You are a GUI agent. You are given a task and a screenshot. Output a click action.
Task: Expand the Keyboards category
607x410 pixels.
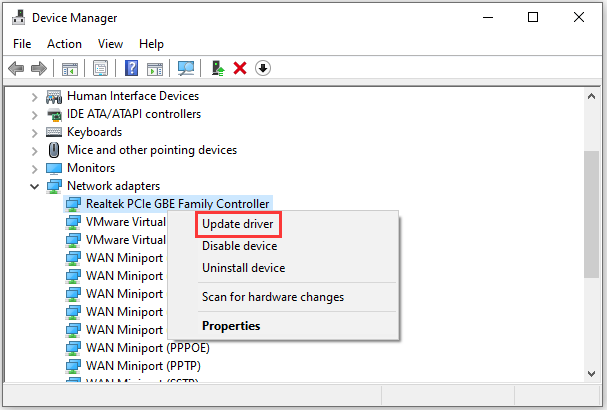[x=35, y=132]
